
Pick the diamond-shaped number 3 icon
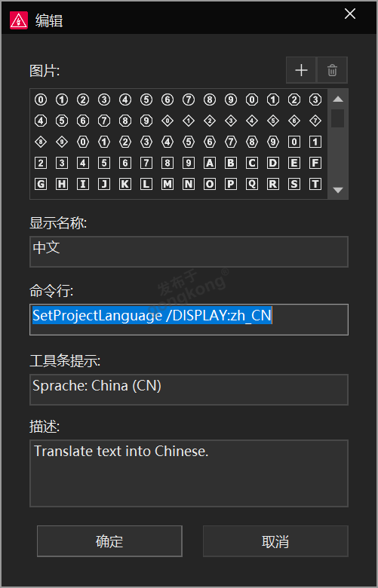click(x=231, y=121)
